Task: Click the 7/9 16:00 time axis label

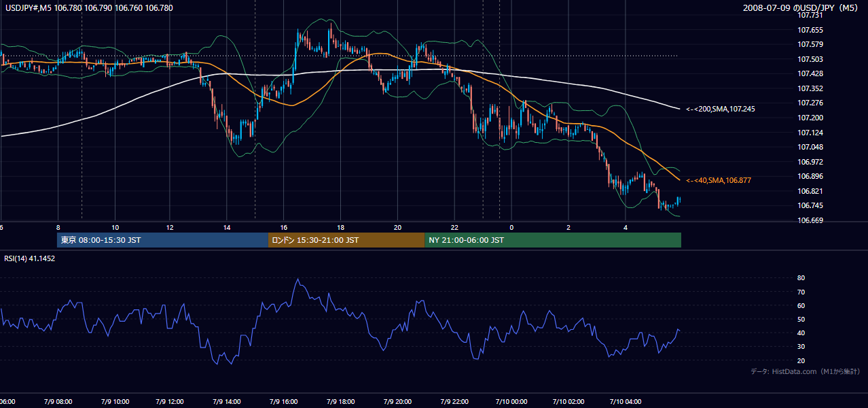Action: (285, 402)
